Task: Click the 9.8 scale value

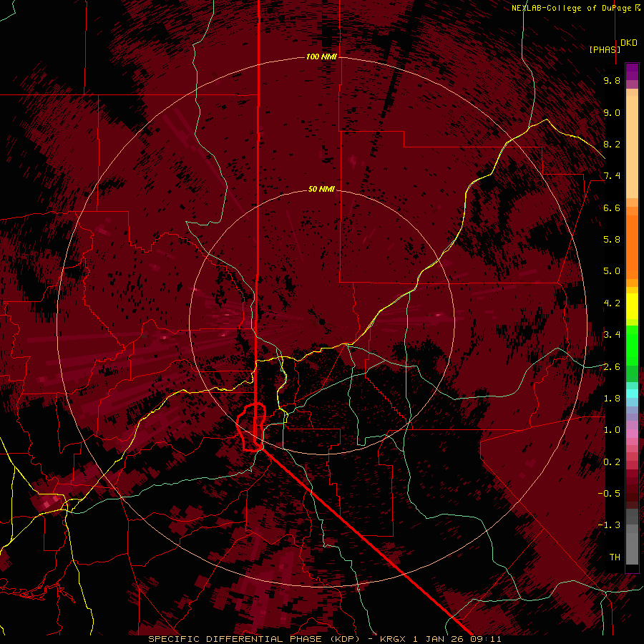Action: point(612,80)
